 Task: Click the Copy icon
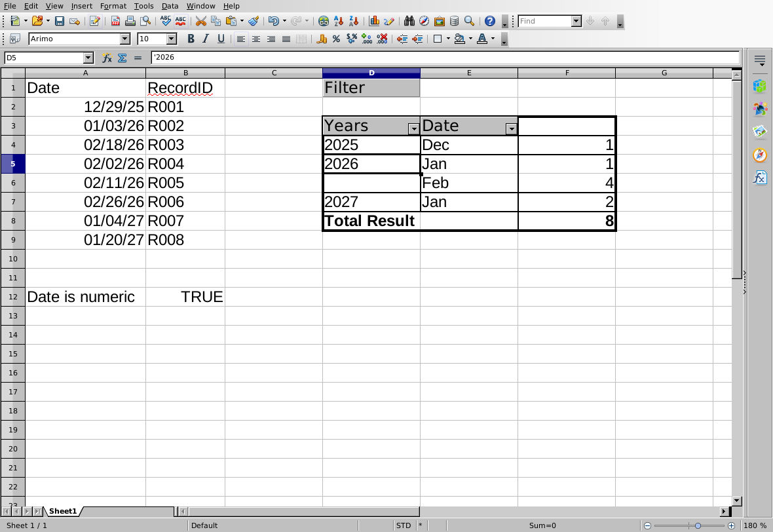click(216, 21)
